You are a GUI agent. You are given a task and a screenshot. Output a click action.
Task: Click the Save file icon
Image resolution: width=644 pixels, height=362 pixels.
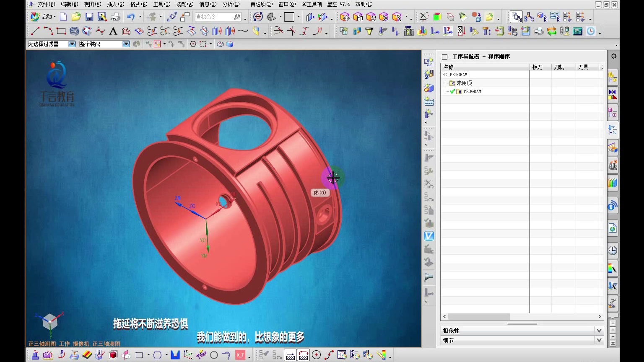point(89,17)
